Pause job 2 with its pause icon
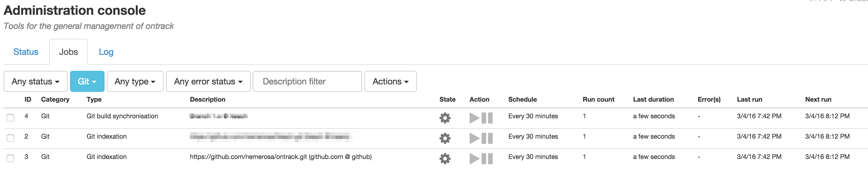 click(487, 138)
